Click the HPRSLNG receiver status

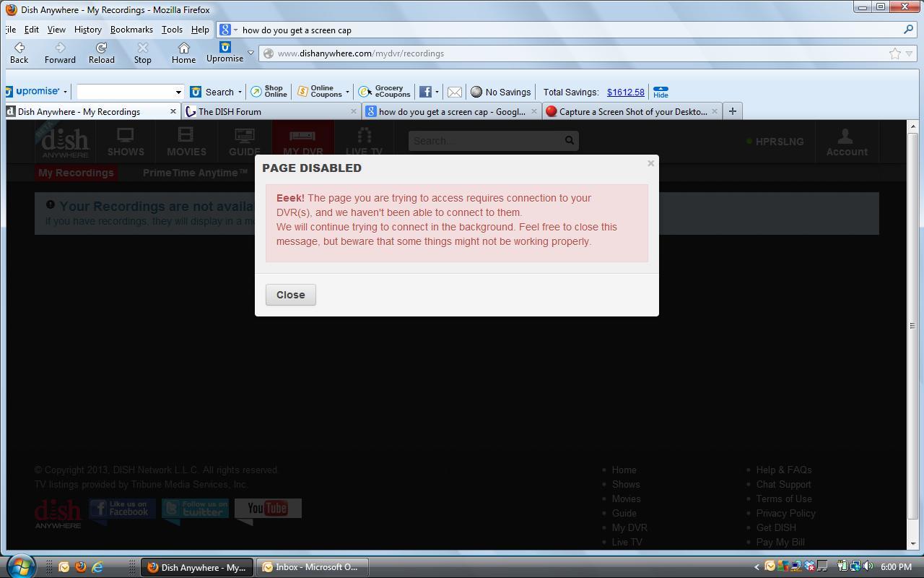click(x=775, y=142)
